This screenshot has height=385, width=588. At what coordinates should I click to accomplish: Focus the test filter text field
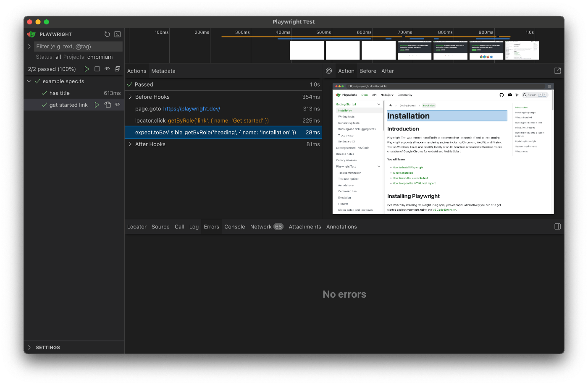[x=78, y=46]
